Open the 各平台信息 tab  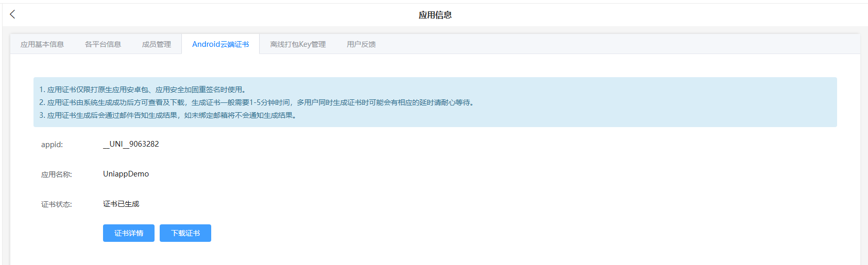pos(103,44)
